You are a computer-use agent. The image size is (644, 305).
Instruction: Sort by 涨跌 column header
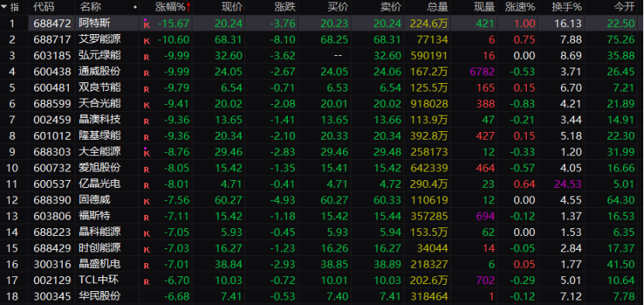click(x=285, y=7)
